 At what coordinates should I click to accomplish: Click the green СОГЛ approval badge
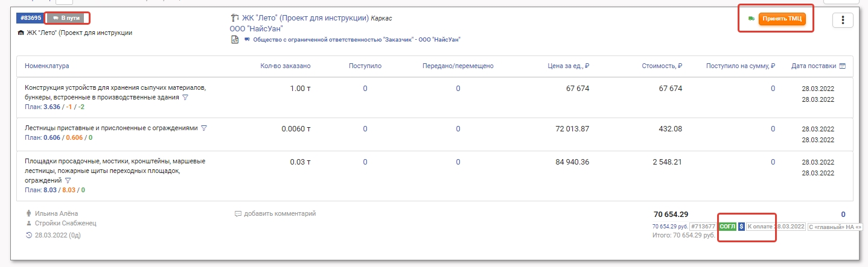[x=727, y=227]
